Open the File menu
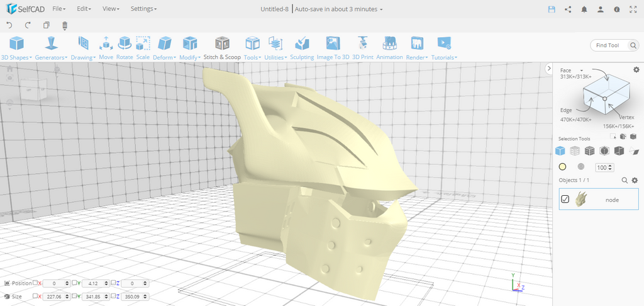The image size is (644, 306). 59,9
